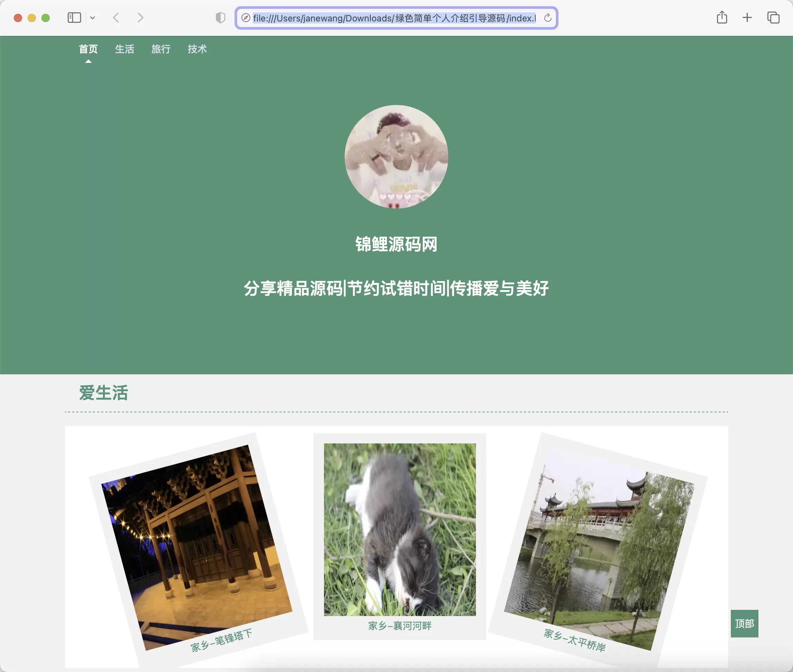
Task: Open the sidebar options dropdown chevron
Action: pos(93,18)
